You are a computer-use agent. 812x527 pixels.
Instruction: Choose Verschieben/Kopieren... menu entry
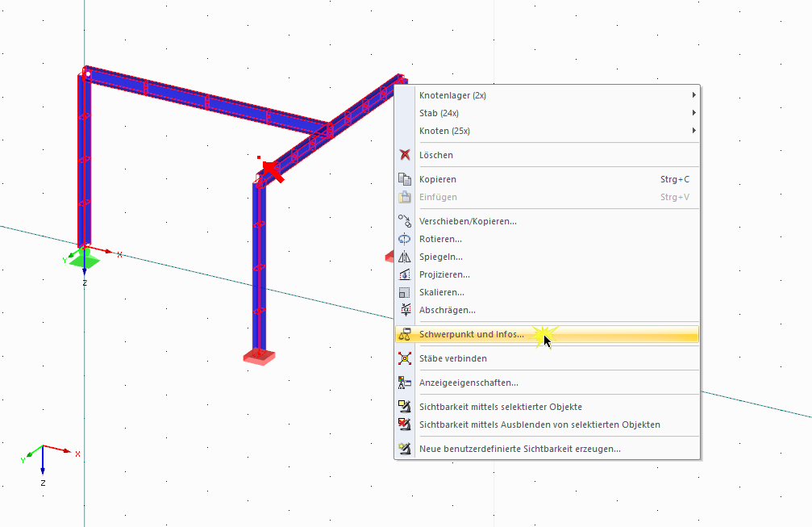pos(547,221)
